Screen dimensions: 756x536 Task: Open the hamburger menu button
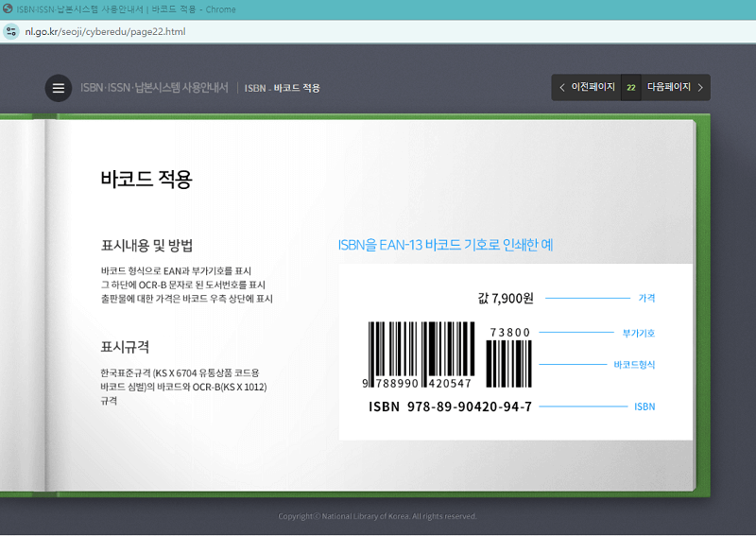[59, 88]
